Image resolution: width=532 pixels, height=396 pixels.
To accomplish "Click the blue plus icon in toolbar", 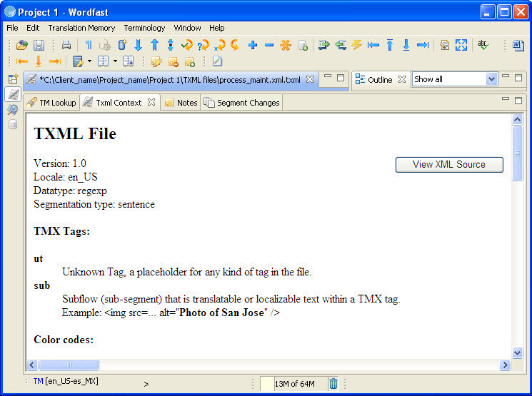I will 253,45.
